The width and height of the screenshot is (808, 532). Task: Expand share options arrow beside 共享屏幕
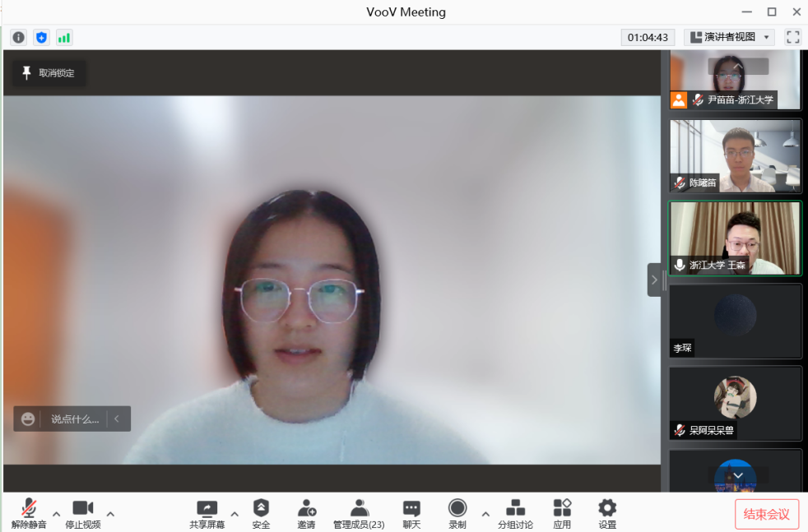click(x=235, y=514)
